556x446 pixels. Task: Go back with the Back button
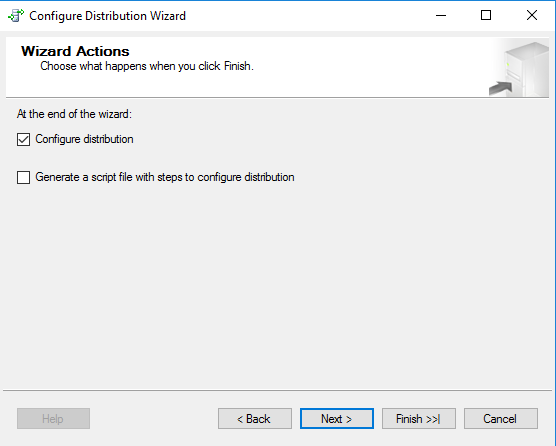pyautogui.click(x=255, y=419)
